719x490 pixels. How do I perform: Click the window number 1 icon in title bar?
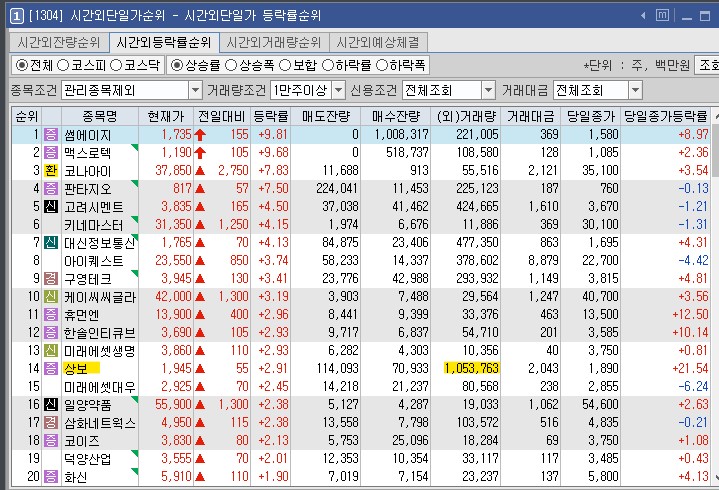click(x=16, y=16)
